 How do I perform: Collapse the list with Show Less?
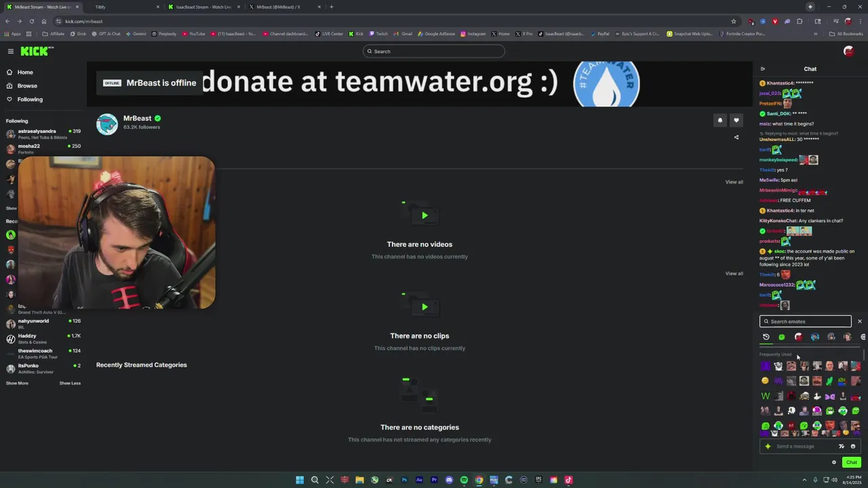tap(70, 384)
